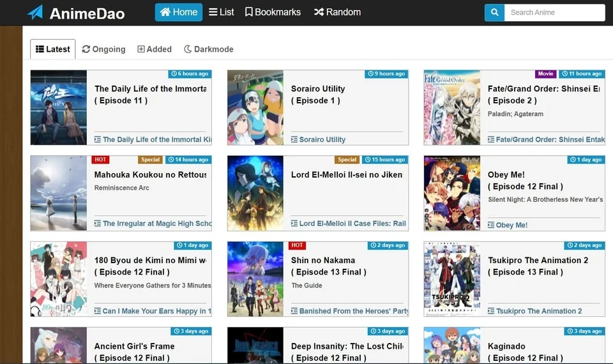The width and height of the screenshot is (613, 364).
Task: Open the Shin no Nakama cover thumbnail
Action: [255, 279]
